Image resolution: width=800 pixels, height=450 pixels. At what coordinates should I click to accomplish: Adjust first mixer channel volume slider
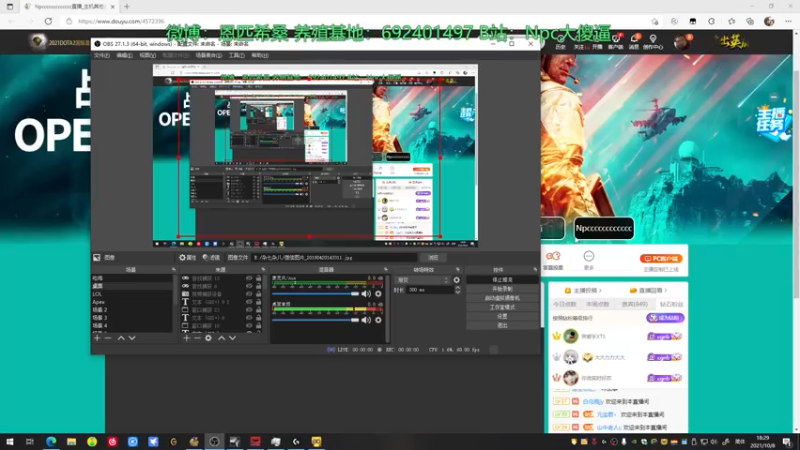pyautogui.click(x=315, y=294)
